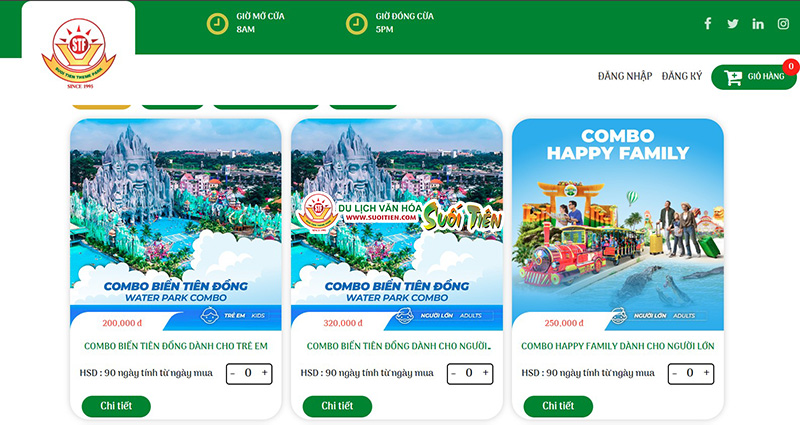Open the Combo Happy Family banner image
Screen dimensions: 800x425
point(618,224)
